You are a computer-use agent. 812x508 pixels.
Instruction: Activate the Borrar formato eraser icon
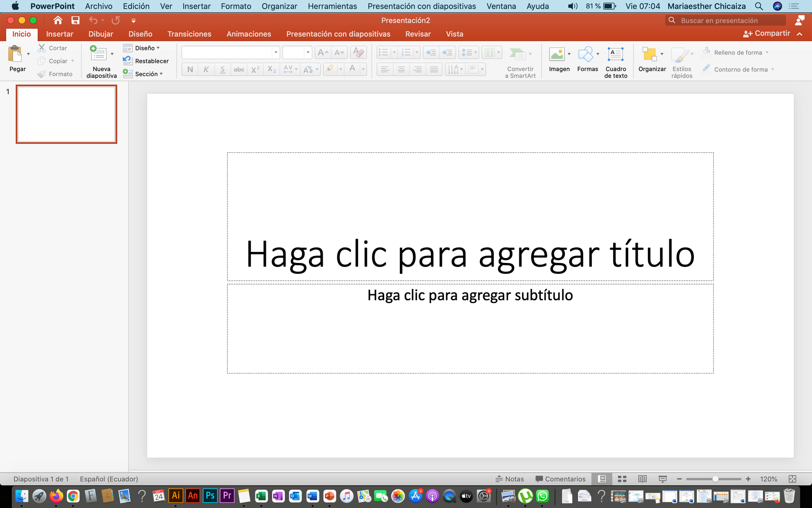[x=358, y=52]
